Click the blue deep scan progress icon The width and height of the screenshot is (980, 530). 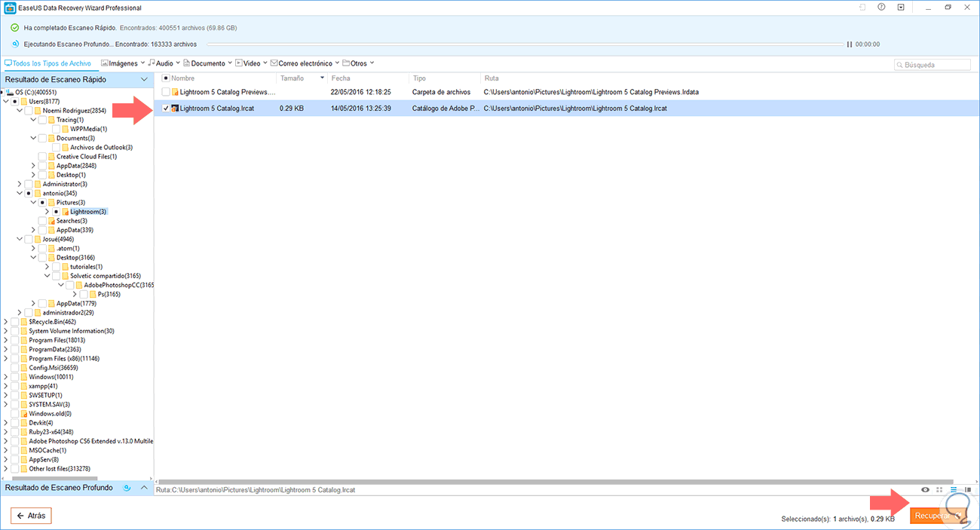tap(15, 44)
